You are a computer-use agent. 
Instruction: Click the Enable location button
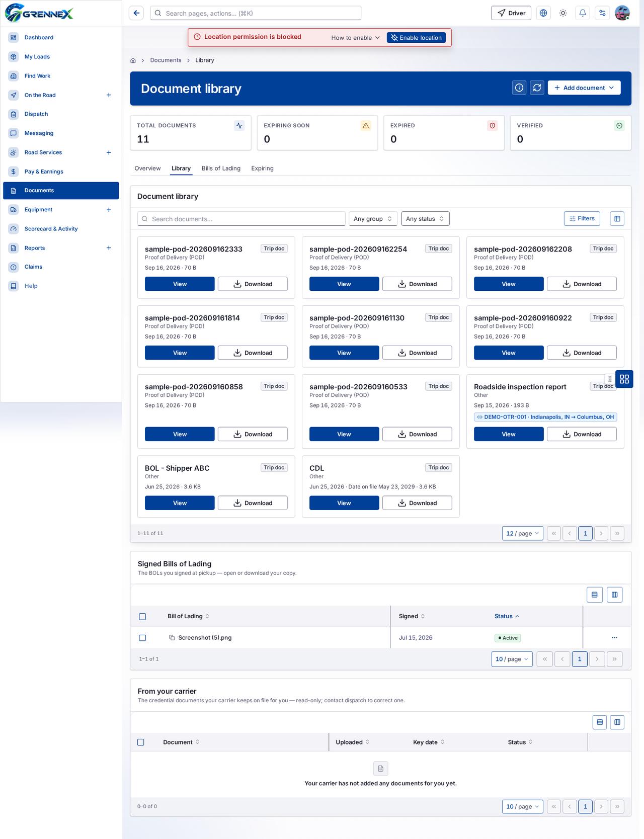[416, 38]
